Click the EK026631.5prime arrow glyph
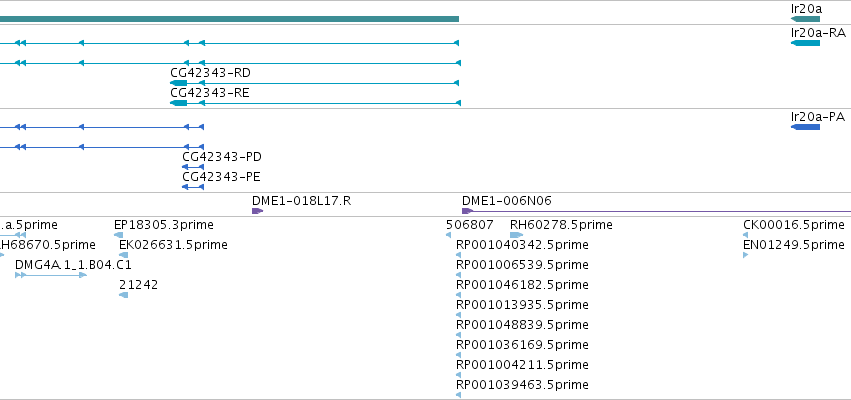This screenshot has width=851, height=400. click(124, 255)
